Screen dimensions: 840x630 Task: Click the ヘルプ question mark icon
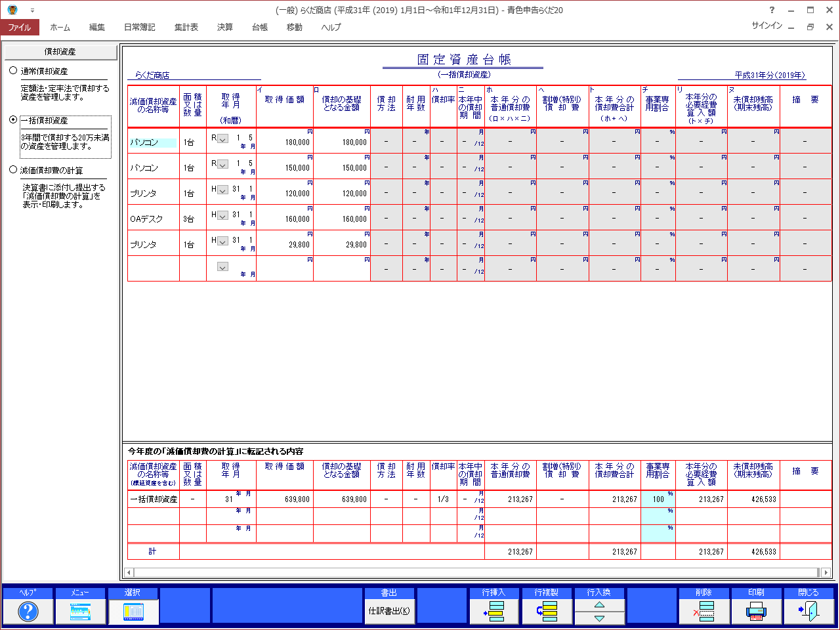(28, 612)
